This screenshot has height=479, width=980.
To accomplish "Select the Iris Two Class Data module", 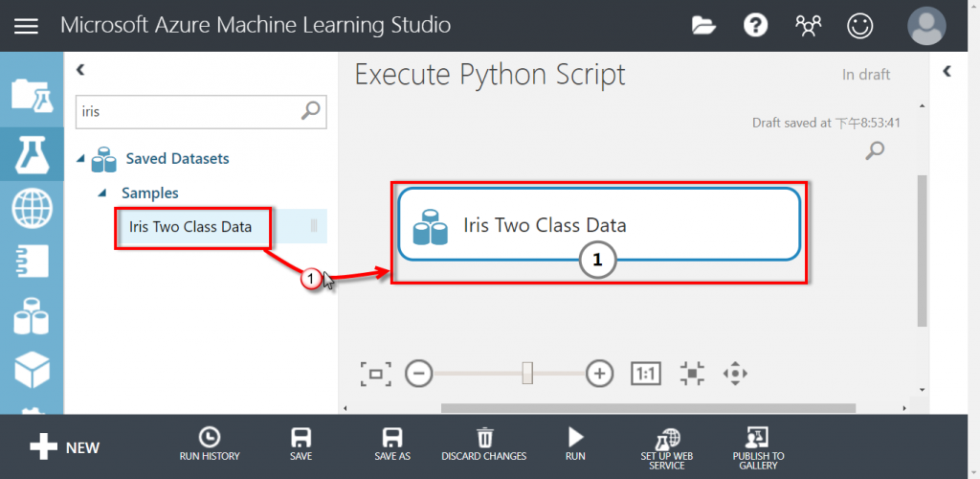I will click(599, 224).
